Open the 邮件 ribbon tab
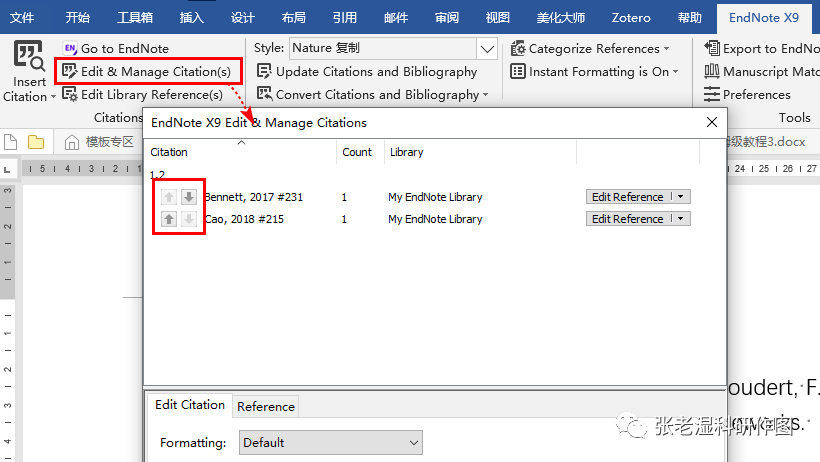Image resolution: width=820 pixels, height=462 pixels. click(395, 18)
